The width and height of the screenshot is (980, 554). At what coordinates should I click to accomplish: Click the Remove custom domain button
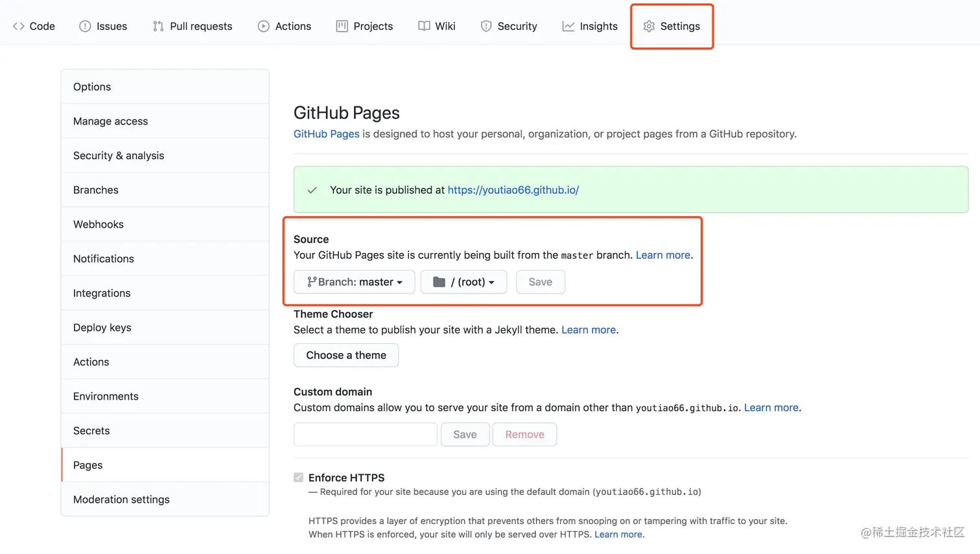(524, 434)
